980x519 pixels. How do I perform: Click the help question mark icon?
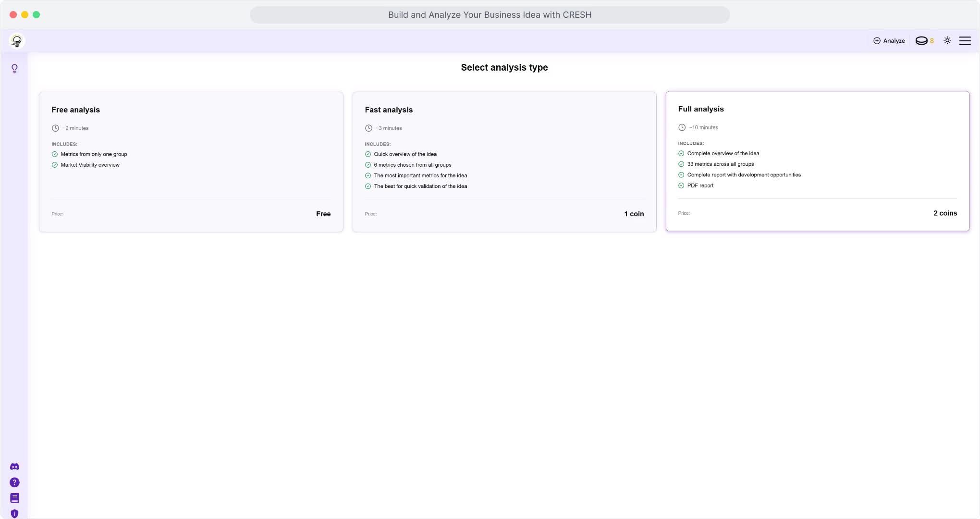[x=14, y=482]
